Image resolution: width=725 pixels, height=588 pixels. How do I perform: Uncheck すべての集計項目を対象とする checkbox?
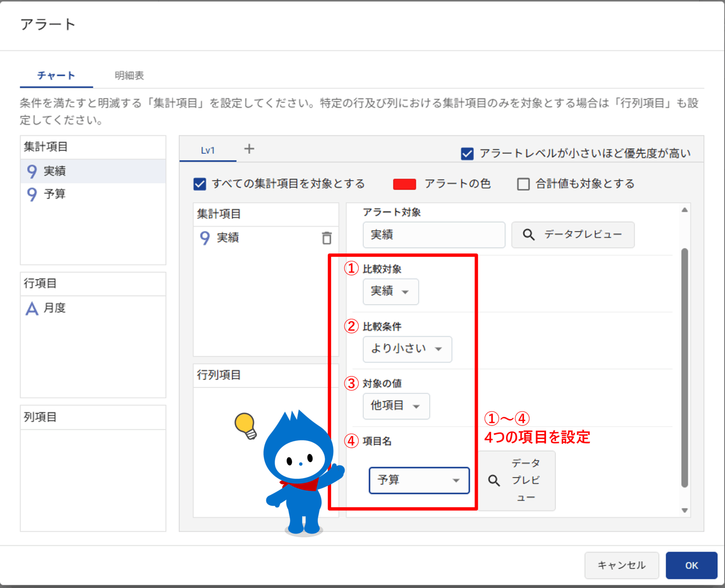200,184
